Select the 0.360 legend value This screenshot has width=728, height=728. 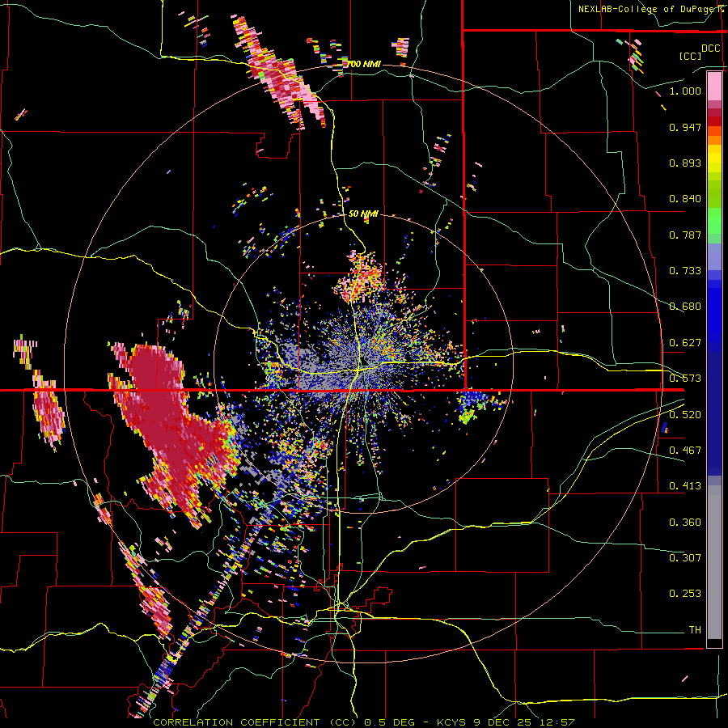pyautogui.click(x=685, y=523)
